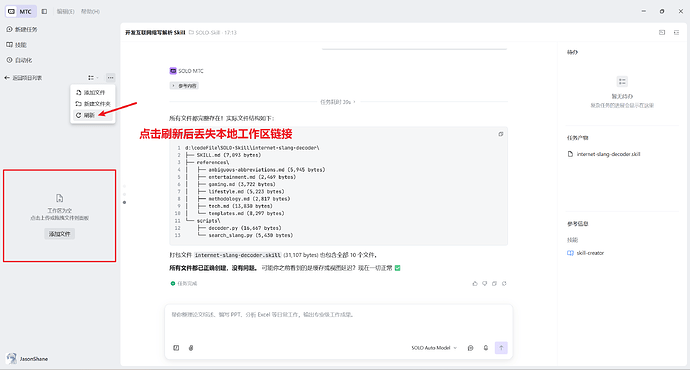Copy the reply with the copy icon

494,284
